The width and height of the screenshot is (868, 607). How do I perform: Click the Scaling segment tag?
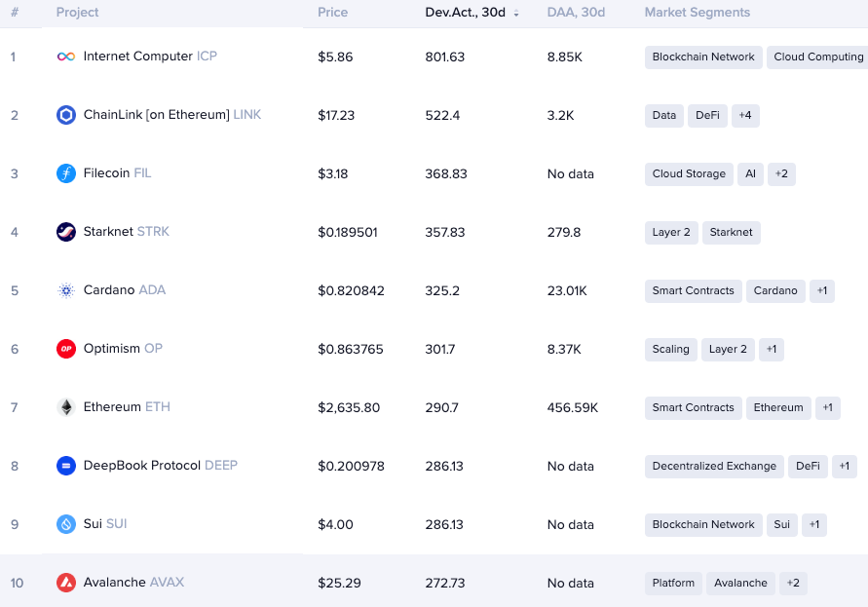click(x=670, y=349)
